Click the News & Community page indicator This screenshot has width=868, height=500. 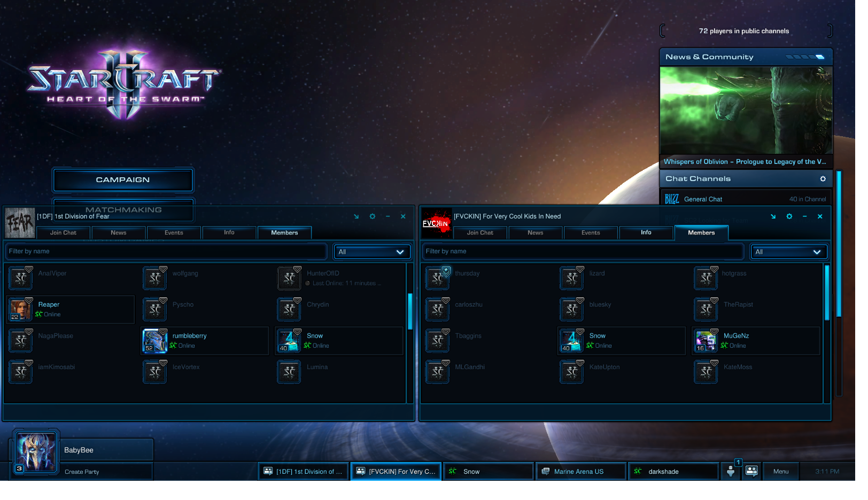[805, 57]
